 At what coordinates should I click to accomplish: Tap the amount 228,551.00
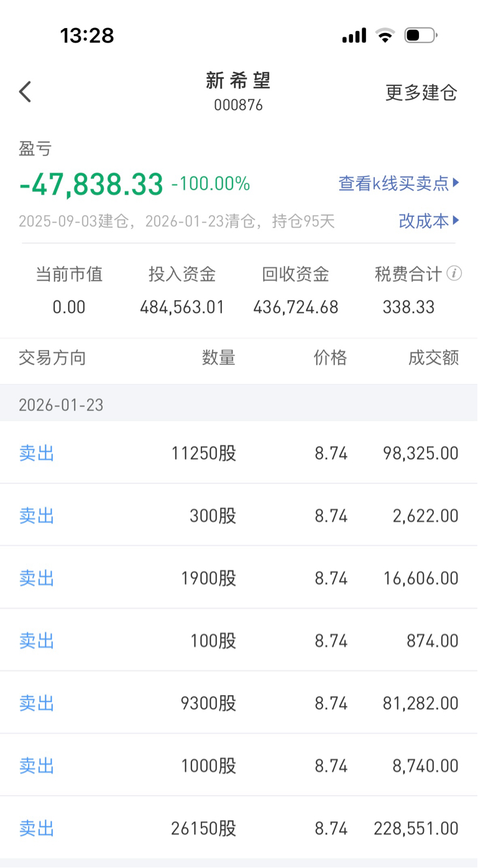click(416, 828)
